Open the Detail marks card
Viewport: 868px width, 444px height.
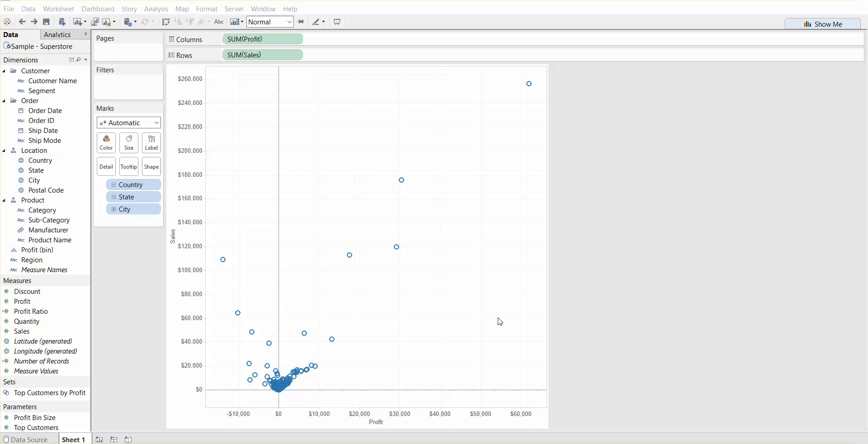106,166
